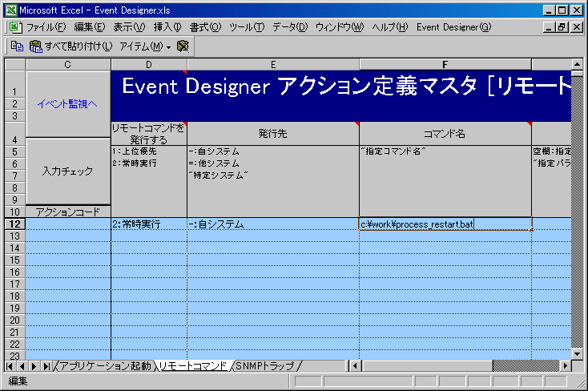The image size is (588, 391).
Task: Switch to SNMPトラップ sheet tab
Action: (x=264, y=366)
